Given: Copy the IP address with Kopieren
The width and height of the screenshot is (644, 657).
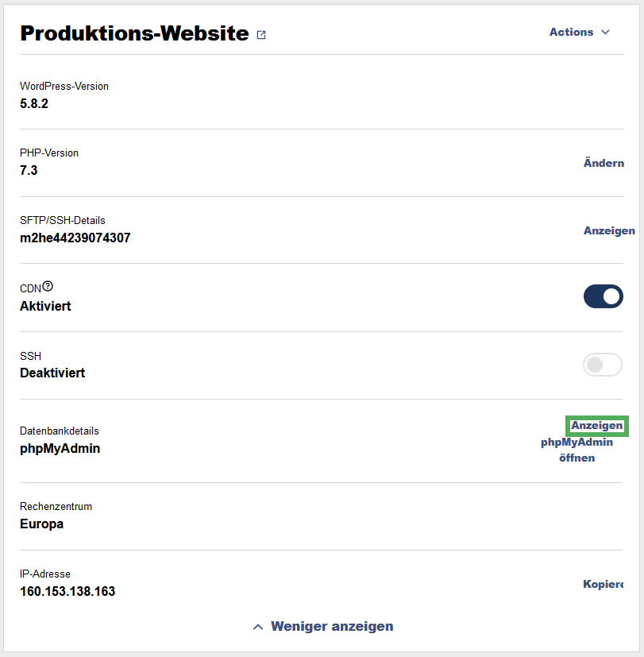Looking at the screenshot, I should (603, 584).
